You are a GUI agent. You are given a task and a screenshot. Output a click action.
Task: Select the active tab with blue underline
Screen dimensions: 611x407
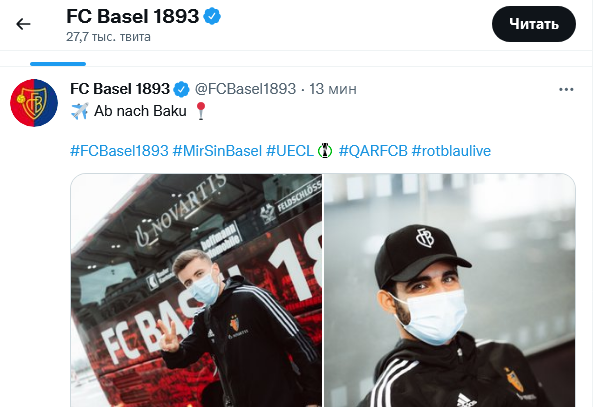(x=58, y=59)
